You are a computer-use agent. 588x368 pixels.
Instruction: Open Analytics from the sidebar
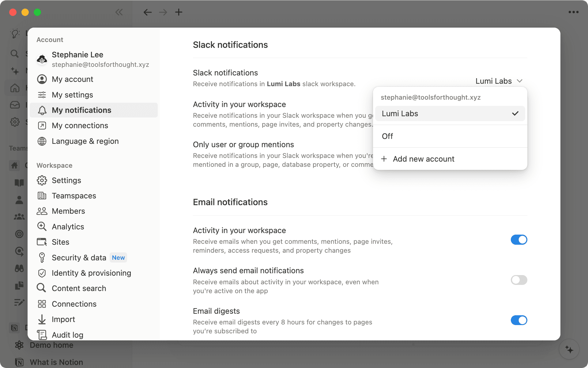(68, 227)
